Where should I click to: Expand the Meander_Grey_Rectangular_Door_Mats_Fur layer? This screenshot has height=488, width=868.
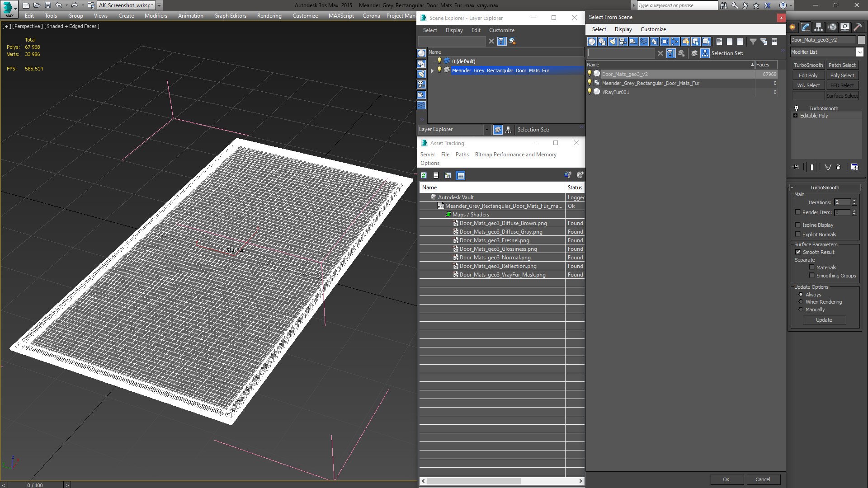click(x=432, y=70)
